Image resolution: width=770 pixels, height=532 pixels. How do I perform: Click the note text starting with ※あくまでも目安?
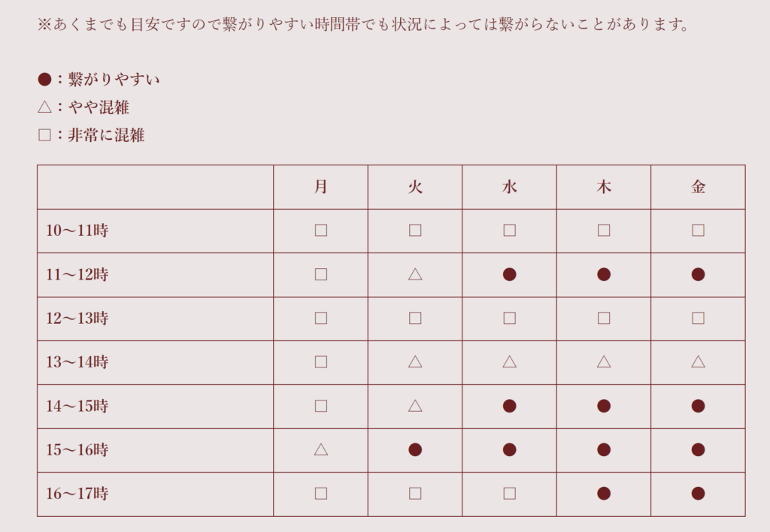(x=364, y=24)
